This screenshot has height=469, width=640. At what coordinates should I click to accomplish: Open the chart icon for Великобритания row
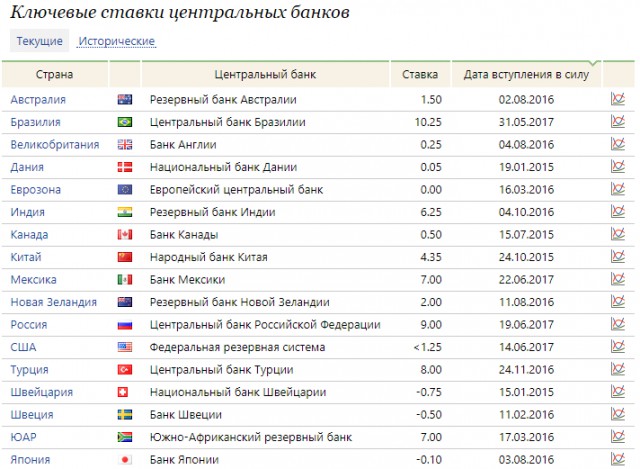click(618, 144)
